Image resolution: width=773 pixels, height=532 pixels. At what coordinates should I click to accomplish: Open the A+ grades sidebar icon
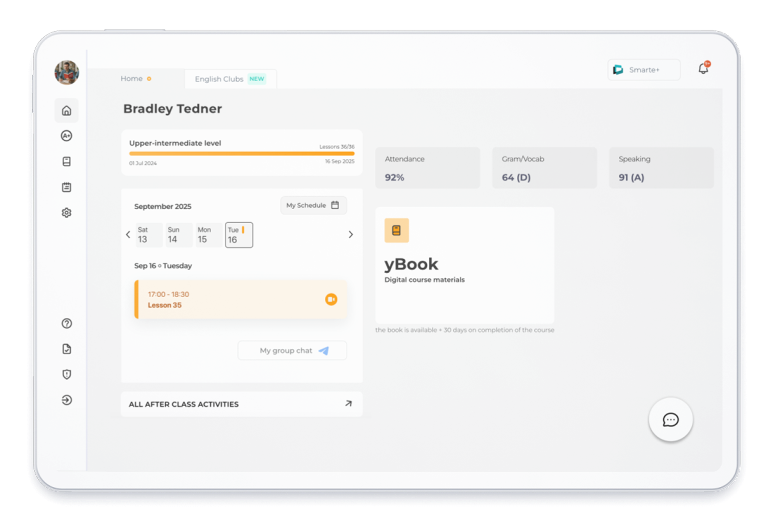[67, 136]
